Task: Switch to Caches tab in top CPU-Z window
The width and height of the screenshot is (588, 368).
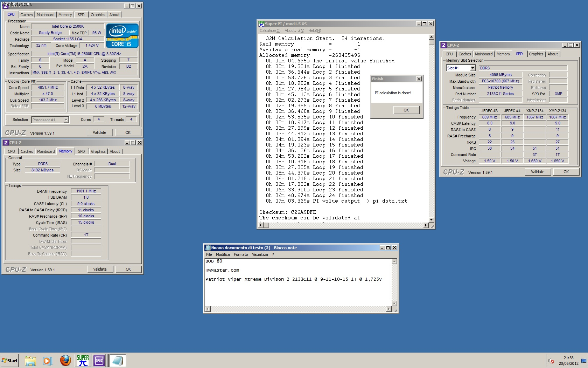Action: (x=27, y=15)
